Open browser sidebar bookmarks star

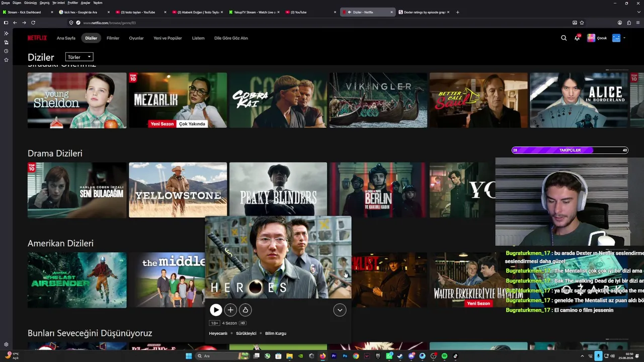tap(6, 60)
